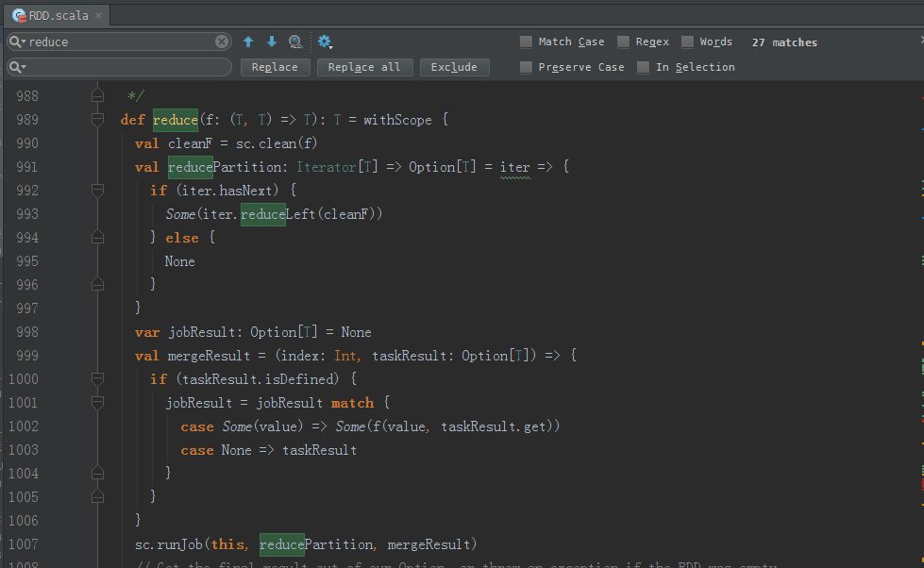Jump to previous search occurrence arrow
This screenshot has height=568, width=924.
click(248, 42)
